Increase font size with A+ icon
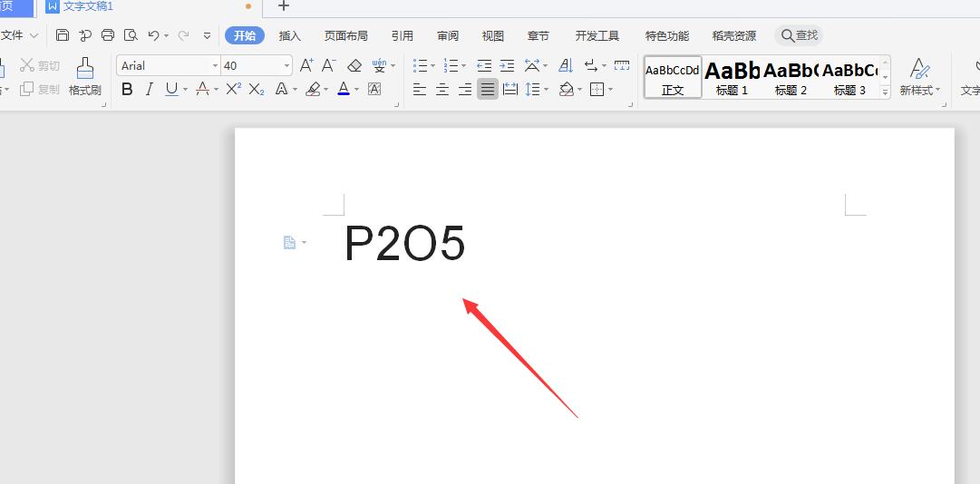 point(306,65)
